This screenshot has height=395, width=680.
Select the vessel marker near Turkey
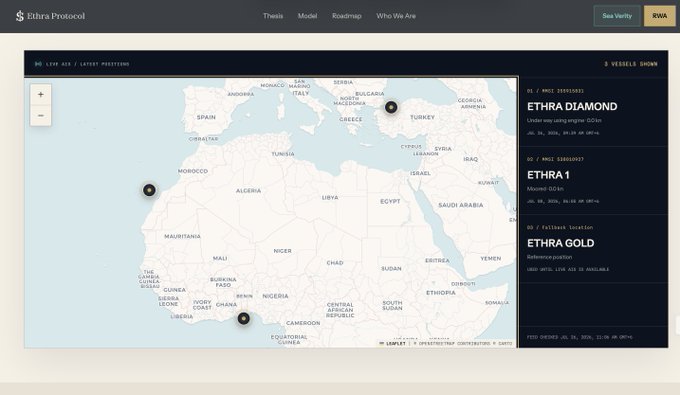[x=391, y=107]
